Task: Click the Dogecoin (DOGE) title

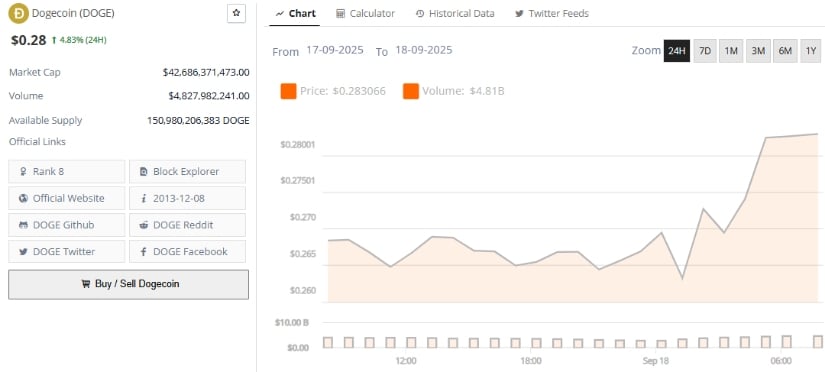Action: [x=73, y=13]
